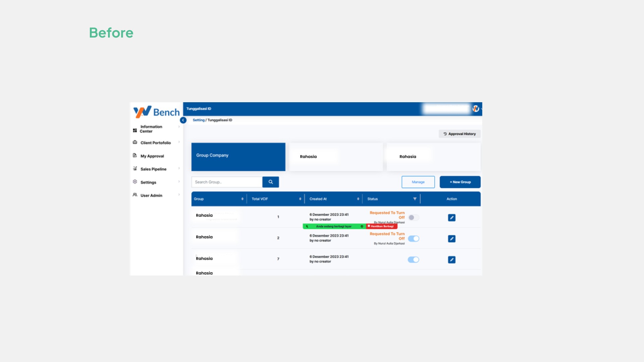Screen dimensions: 644x362
Task: Expand the Sales Pipeline sidebar menu
Action: 153,169
